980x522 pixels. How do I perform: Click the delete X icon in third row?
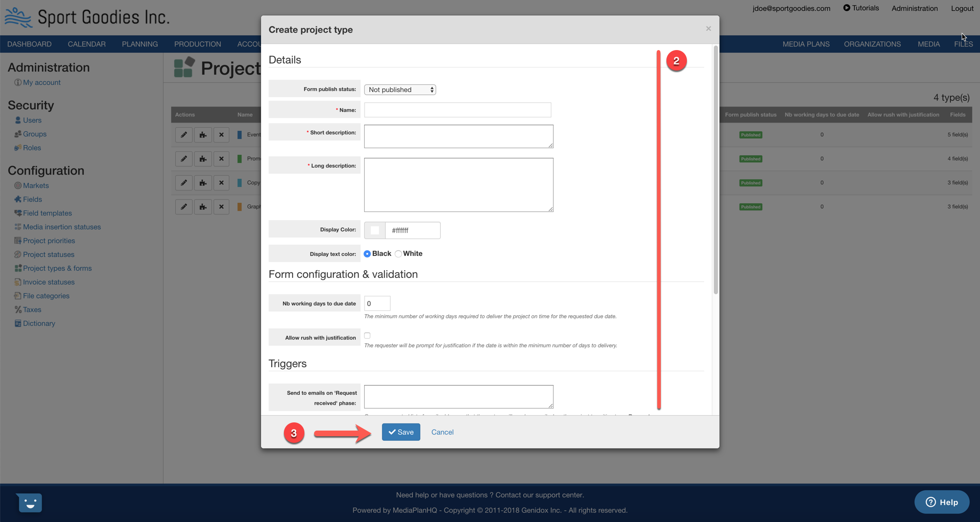coord(221,183)
